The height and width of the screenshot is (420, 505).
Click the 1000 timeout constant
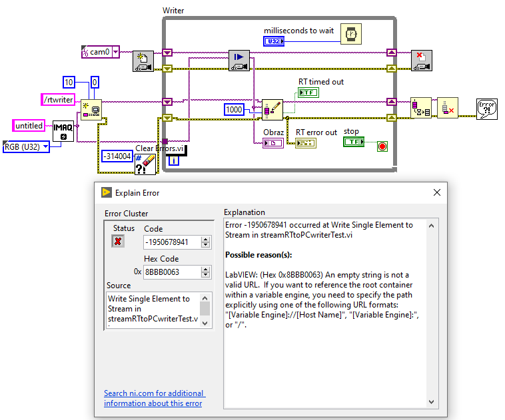coord(234,109)
